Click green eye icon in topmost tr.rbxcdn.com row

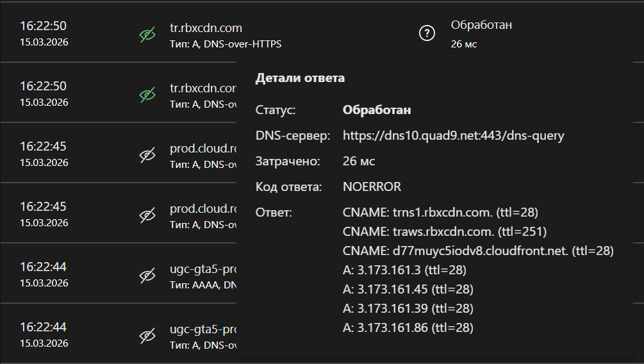pyautogui.click(x=147, y=35)
